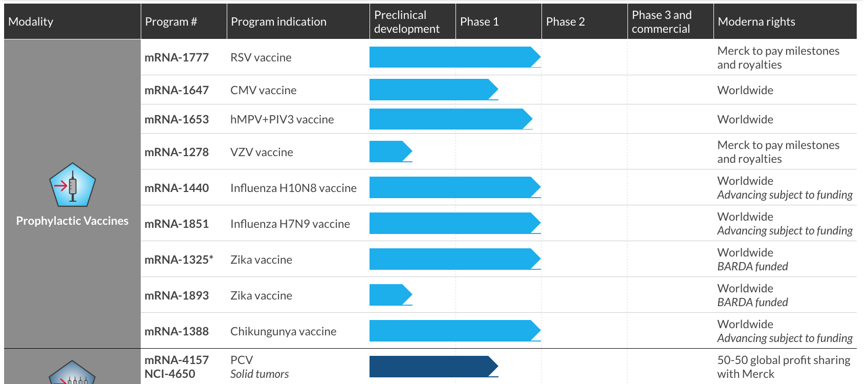868x384 pixels.
Task: Click the Chikungunya vaccine indication text
Action: [283, 331]
